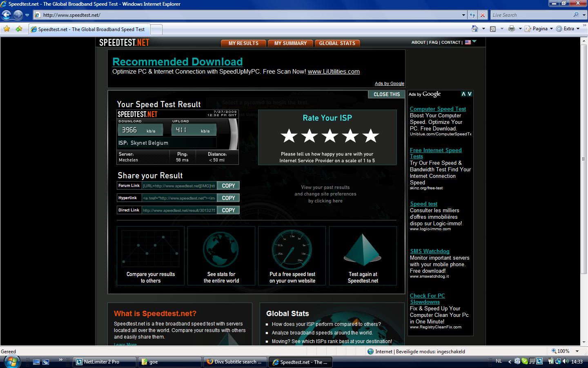The image size is (588, 368).
Task: Click inside the Live Search box
Action: [x=531, y=15]
